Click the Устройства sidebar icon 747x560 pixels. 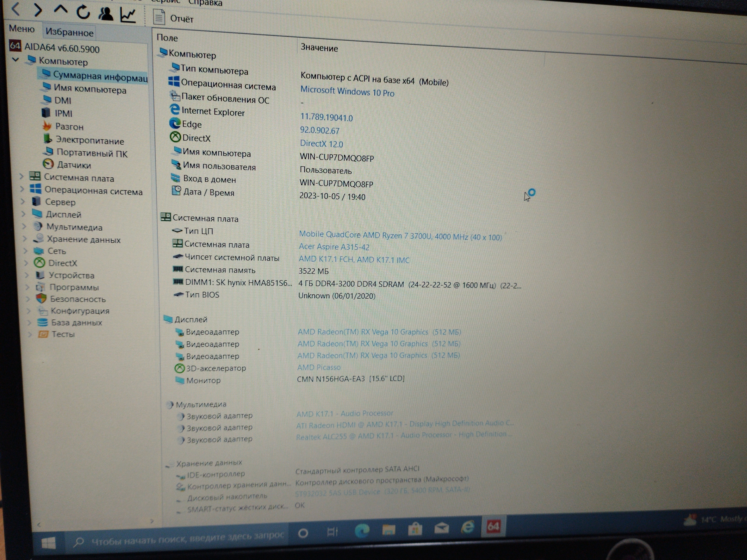pyautogui.click(x=40, y=275)
